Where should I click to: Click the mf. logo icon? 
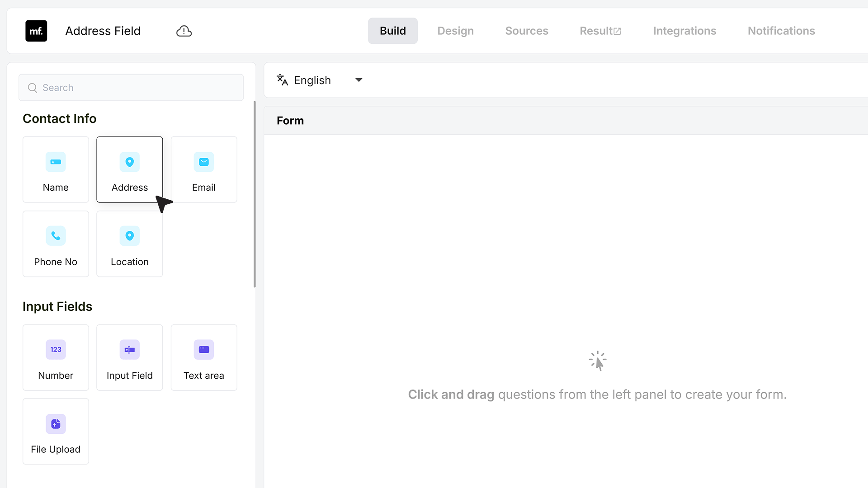click(36, 31)
